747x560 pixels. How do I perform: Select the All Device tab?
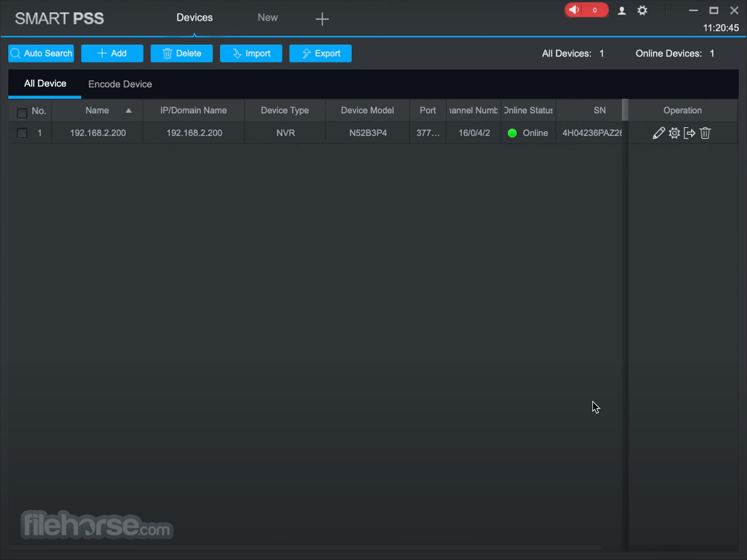pos(45,84)
